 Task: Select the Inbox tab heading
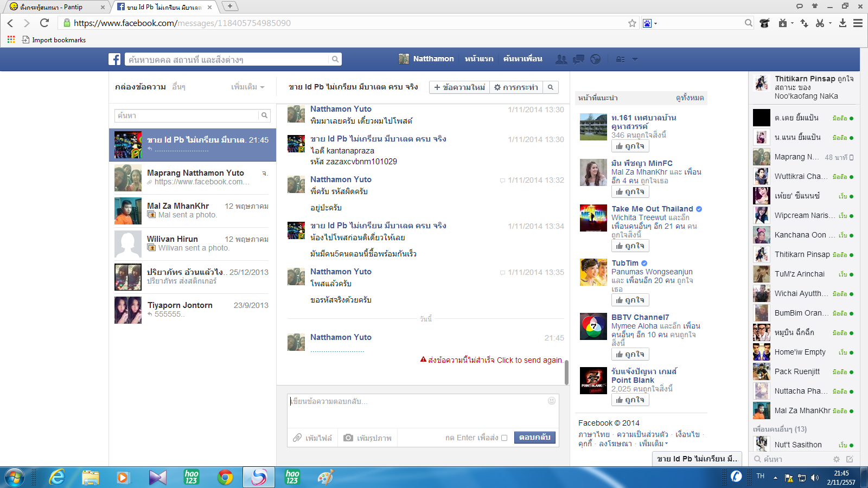[x=141, y=87]
